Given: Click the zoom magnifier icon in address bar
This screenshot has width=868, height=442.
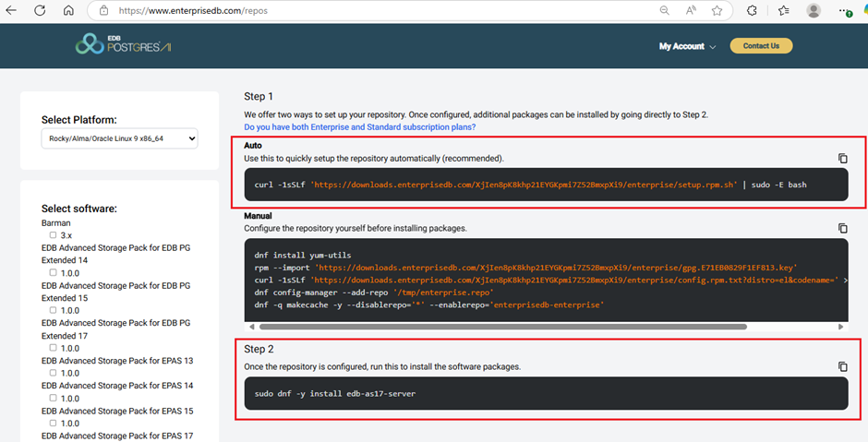Looking at the screenshot, I should pyautogui.click(x=664, y=10).
